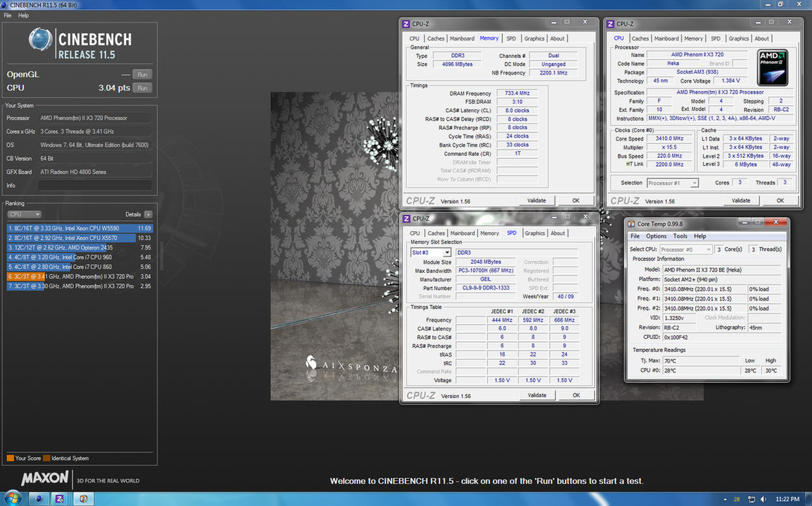Select the Intel Core i7 CPU 960 row
812x506 pixels.
(x=80, y=257)
